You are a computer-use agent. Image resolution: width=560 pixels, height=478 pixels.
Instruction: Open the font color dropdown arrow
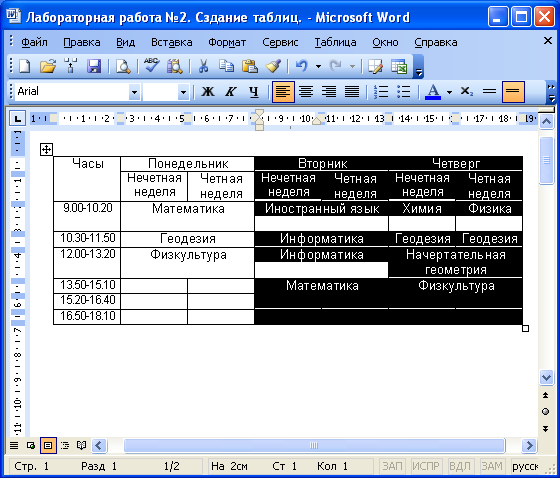(450, 92)
